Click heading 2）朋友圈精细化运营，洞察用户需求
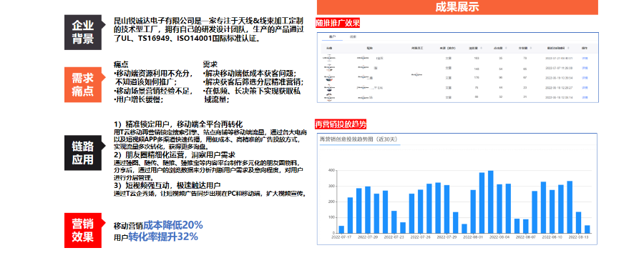The height and width of the screenshot is (268, 644). point(174,155)
